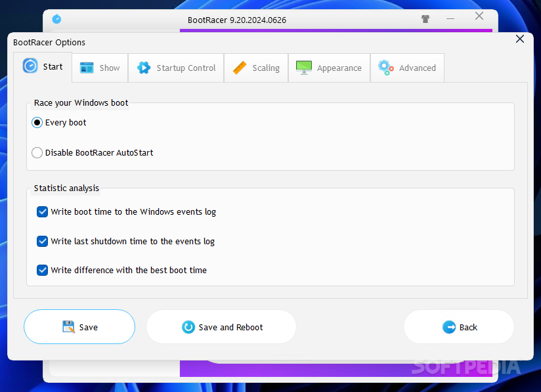Click the Scaling ruler icon

coord(240,68)
